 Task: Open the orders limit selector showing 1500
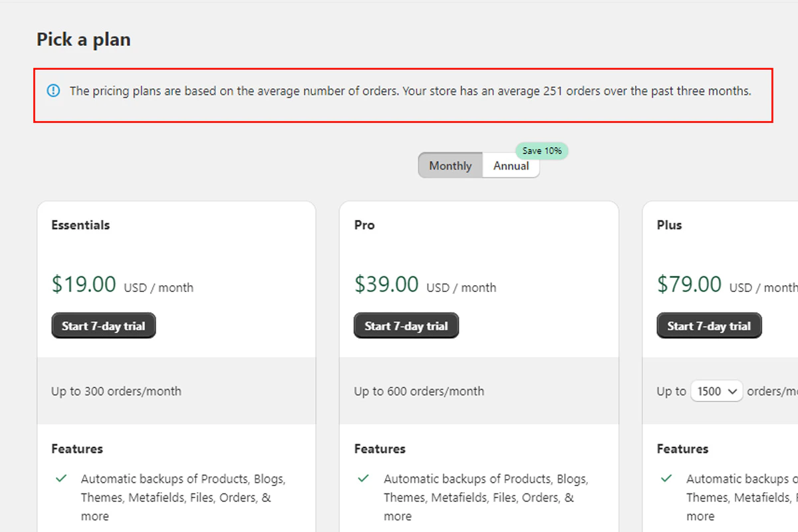(716, 392)
